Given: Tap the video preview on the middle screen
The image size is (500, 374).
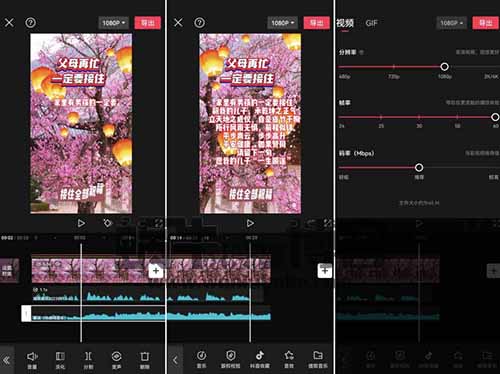Looking at the screenshot, I should tap(250, 123).
